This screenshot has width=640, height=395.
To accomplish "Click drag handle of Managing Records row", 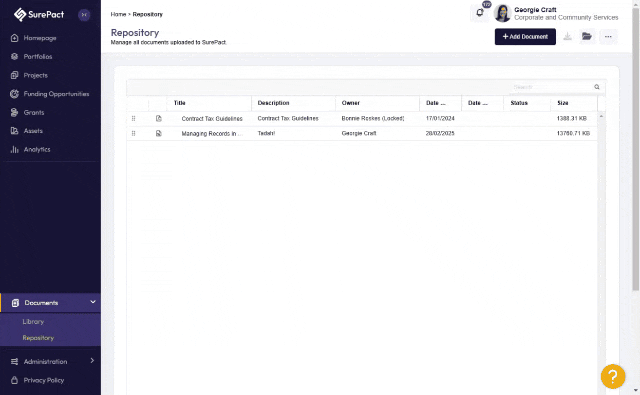I will pos(133,133).
